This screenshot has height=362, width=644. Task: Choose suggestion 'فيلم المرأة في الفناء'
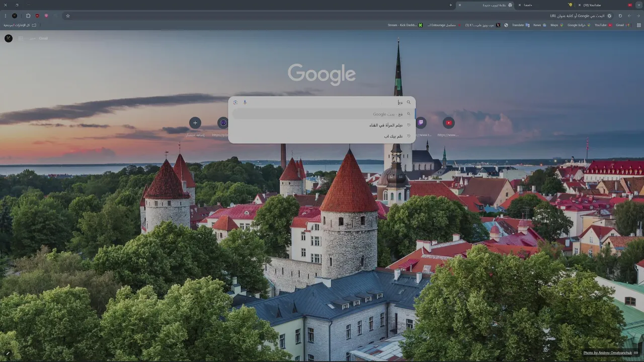322,125
